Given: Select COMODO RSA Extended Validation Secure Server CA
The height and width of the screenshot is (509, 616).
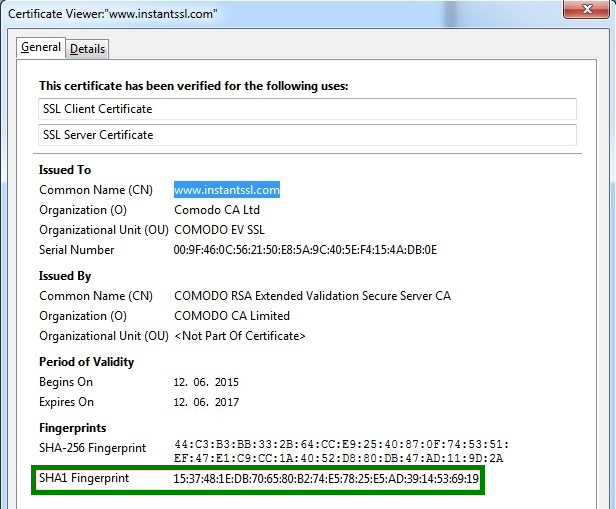Looking at the screenshot, I should pos(312,296).
